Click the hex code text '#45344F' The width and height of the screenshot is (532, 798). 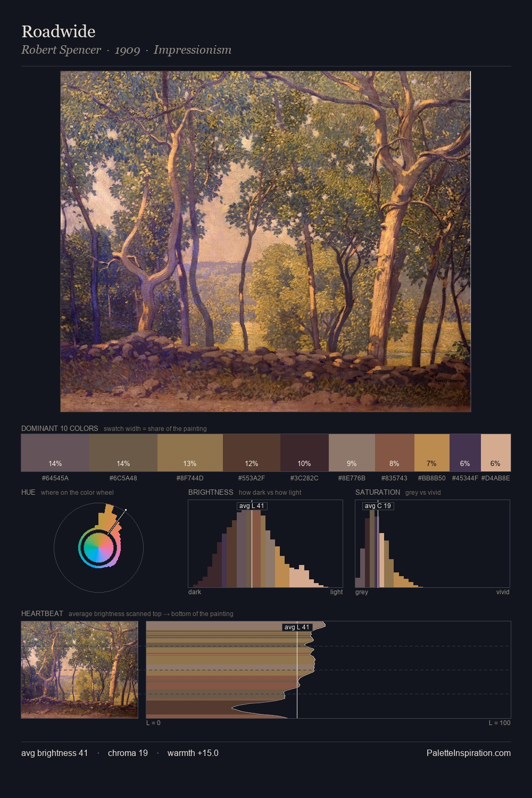[465, 478]
